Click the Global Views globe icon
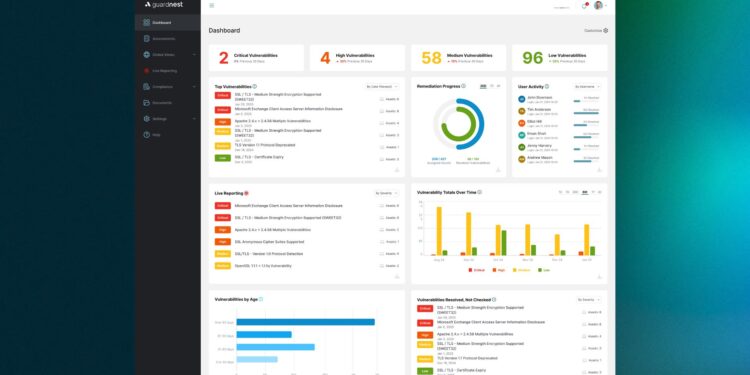This screenshot has width=750, height=375. [x=146, y=55]
